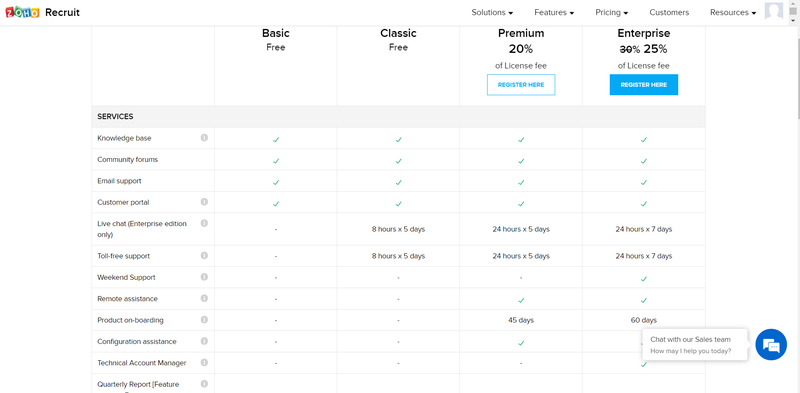Screen dimensions: 800x393
Task: Click 'Chat with our Sales team' popup
Action: click(695, 345)
